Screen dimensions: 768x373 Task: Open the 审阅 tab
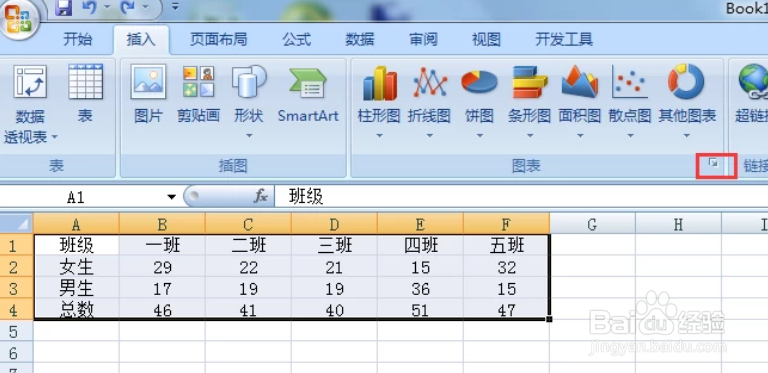(x=423, y=40)
